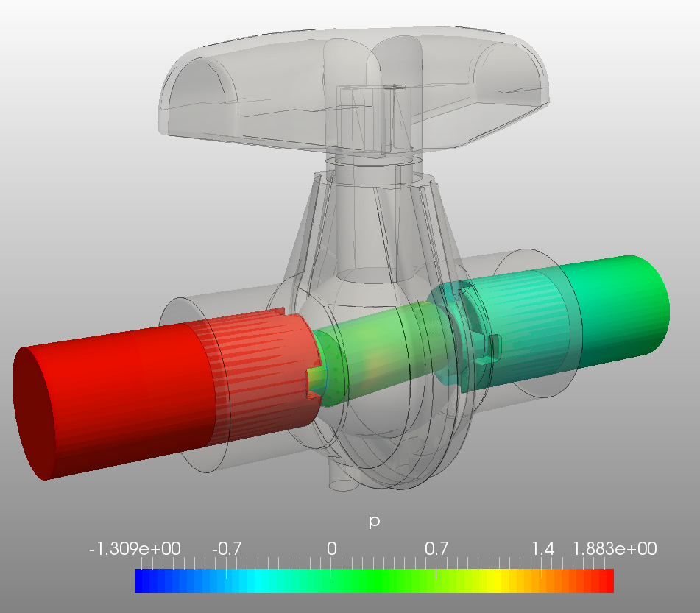Click the legend tick label '1.4'
The width and height of the screenshot is (700, 613).
pos(542,549)
